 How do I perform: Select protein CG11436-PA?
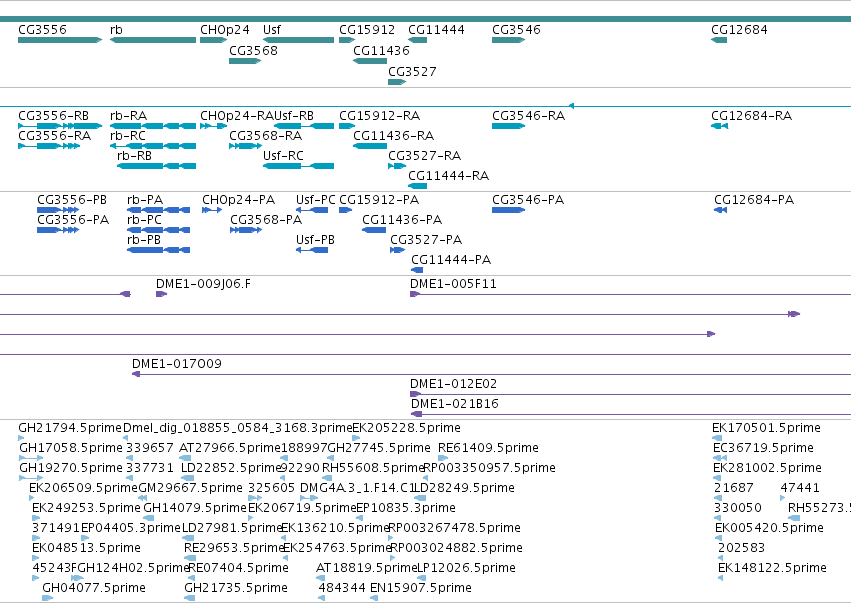coord(374,230)
